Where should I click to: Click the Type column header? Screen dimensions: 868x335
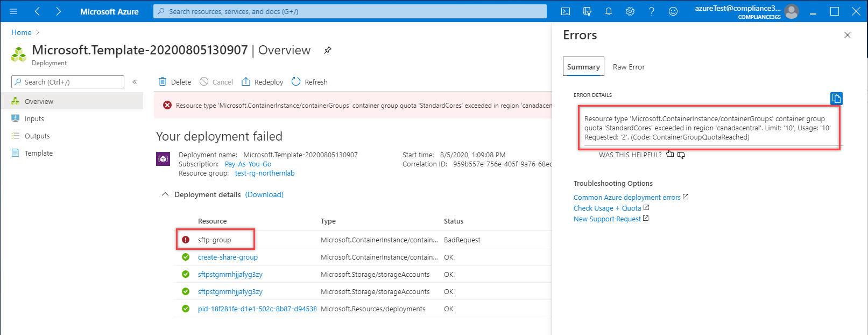click(328, 221)
